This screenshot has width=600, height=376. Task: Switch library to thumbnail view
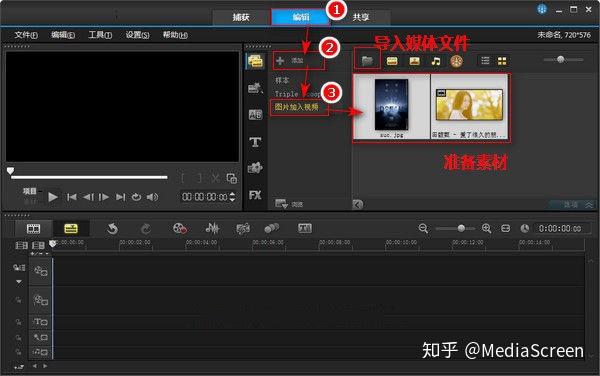coord(502,61)
